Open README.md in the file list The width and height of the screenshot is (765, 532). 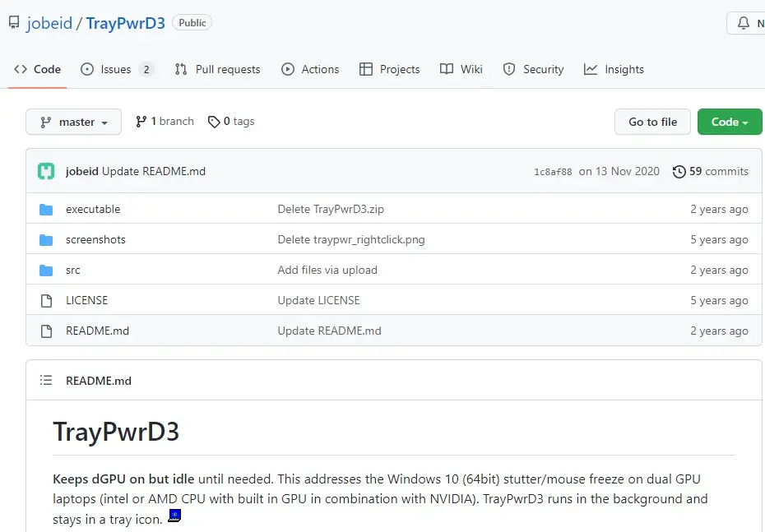coord(98,331)
